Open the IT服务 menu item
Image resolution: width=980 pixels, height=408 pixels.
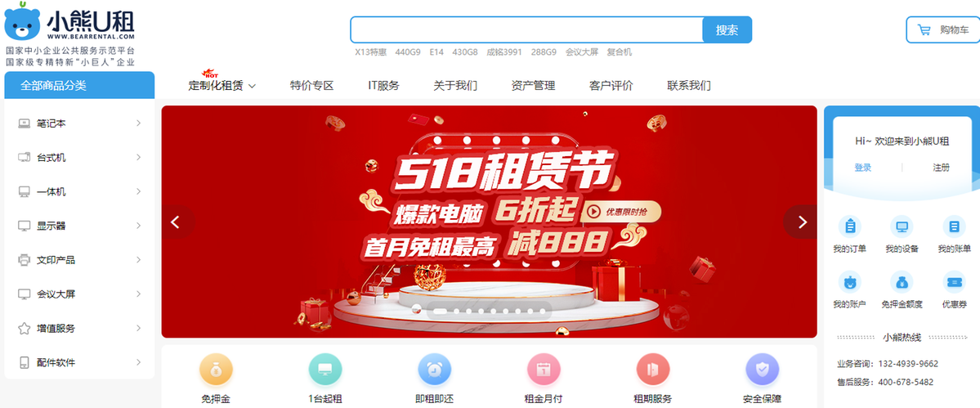pyautogui.click(x=384, y=86)
